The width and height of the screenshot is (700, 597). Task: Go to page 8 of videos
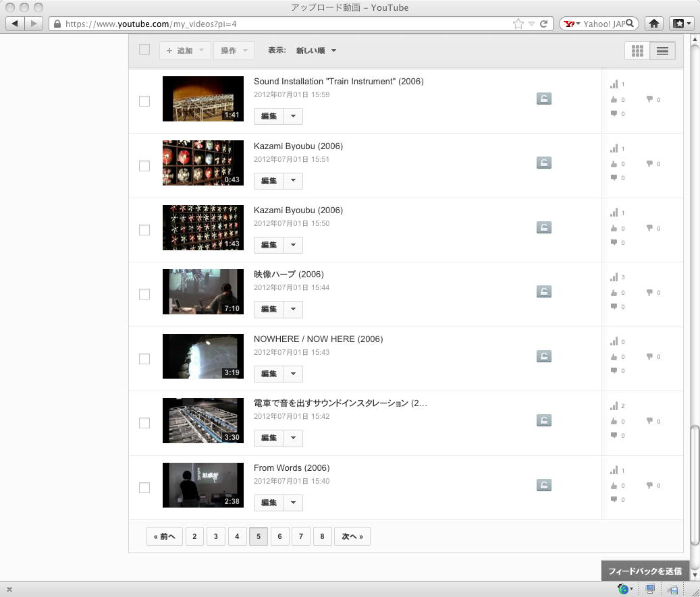[322, 536]
